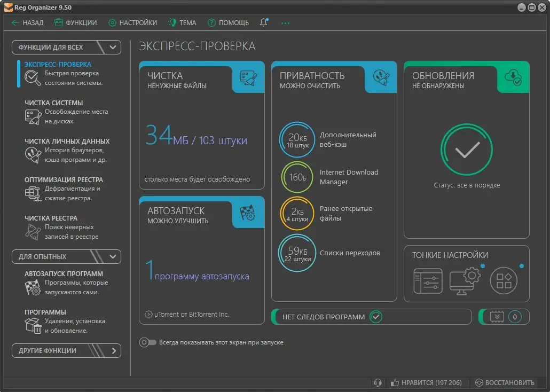Toggle Всегда показывать этот экран при запуске
The width and height of the screenshot is (550, 392).
coord(147,342)
